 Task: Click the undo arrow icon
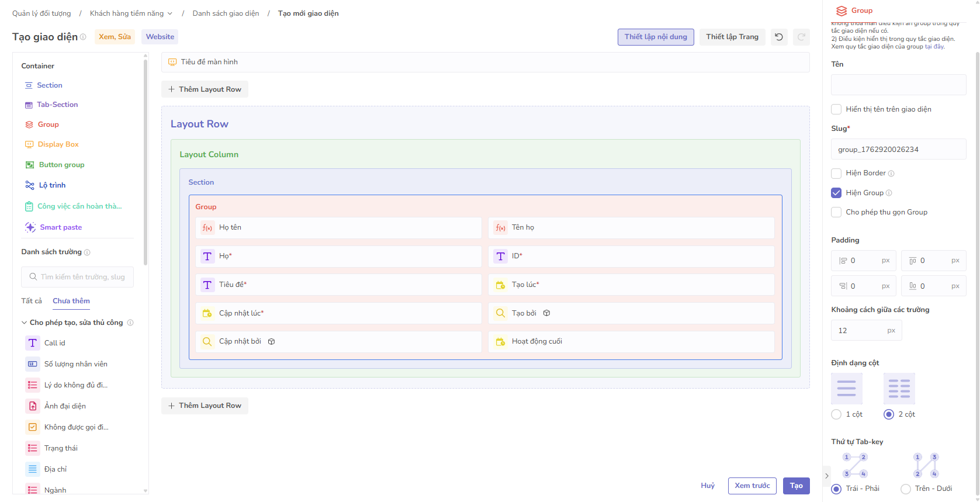coord(779,37)
